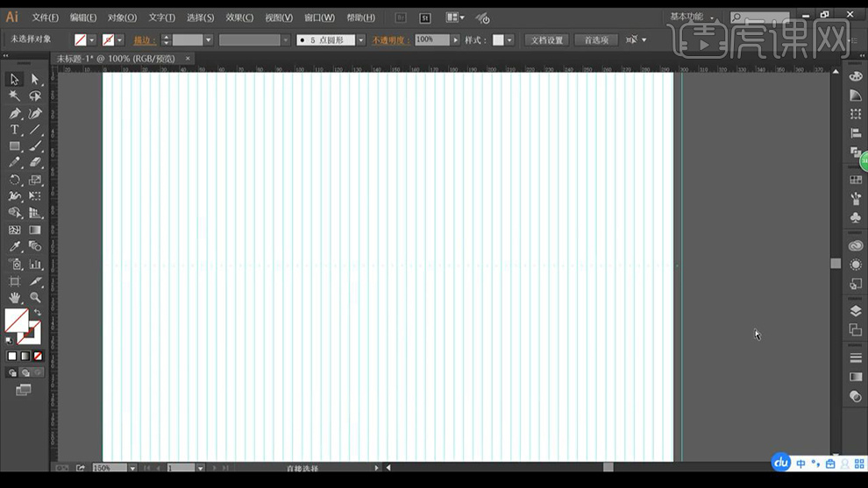868x488 pixels.
Task: Select the Pen tool
Action: tap(15, 113)
